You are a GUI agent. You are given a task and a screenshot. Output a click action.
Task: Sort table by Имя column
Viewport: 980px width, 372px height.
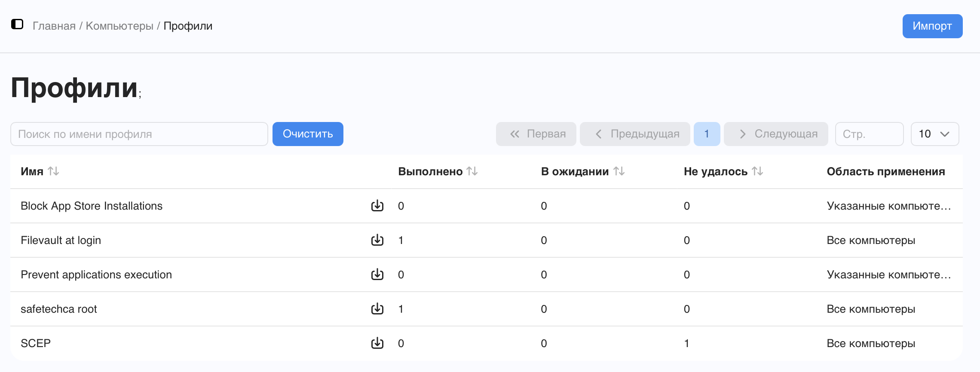[53, 171]
